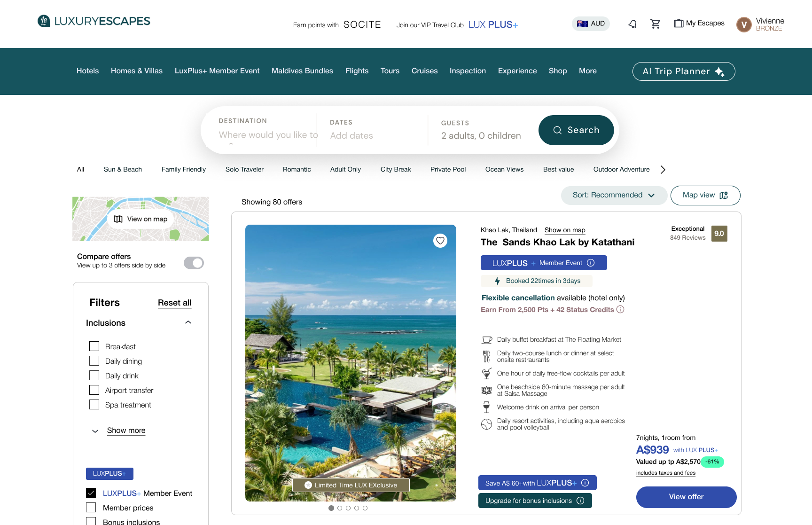Click the View offer button
The image size is (812, 525).
click(x=686, y=497)
